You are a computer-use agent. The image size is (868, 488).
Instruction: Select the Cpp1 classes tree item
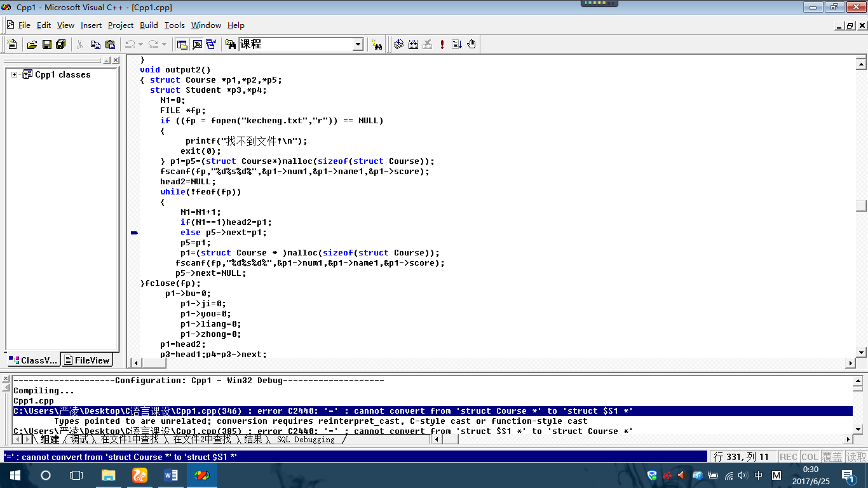click(62, 74)
